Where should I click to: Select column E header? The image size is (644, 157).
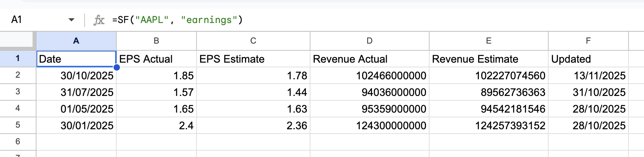coord(489,41)
